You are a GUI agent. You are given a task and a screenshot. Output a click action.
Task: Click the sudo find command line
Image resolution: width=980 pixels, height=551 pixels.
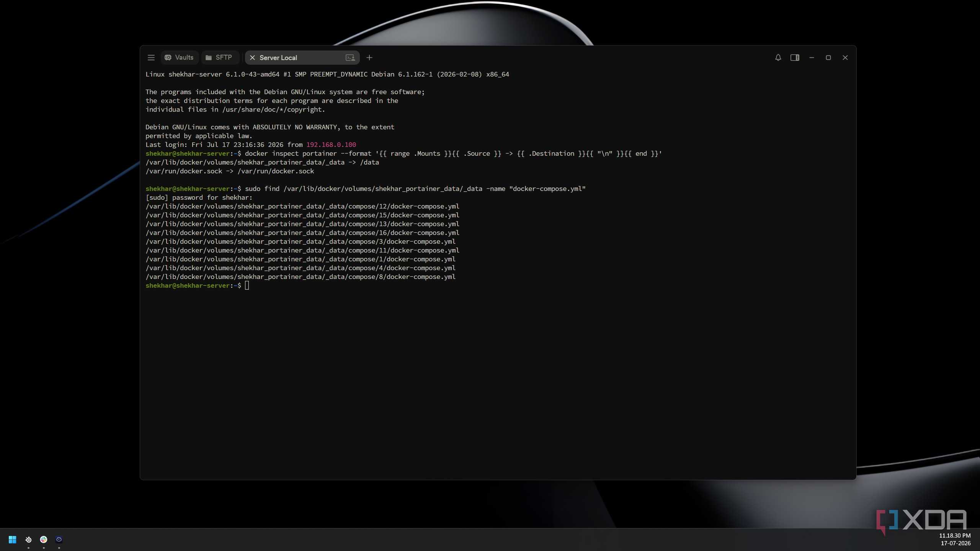point(366,189)
